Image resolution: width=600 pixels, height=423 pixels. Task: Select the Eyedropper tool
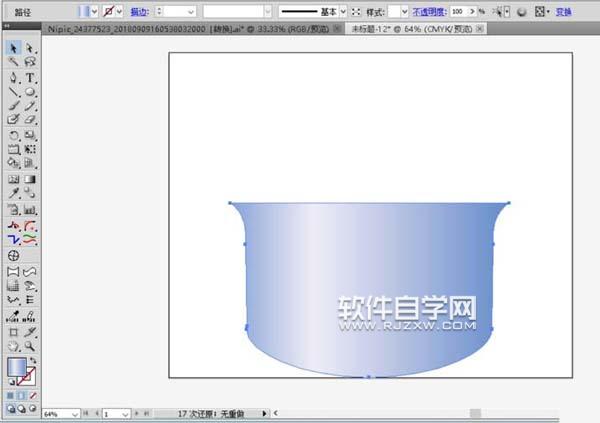pyautogui.click(x=13, y=193)
